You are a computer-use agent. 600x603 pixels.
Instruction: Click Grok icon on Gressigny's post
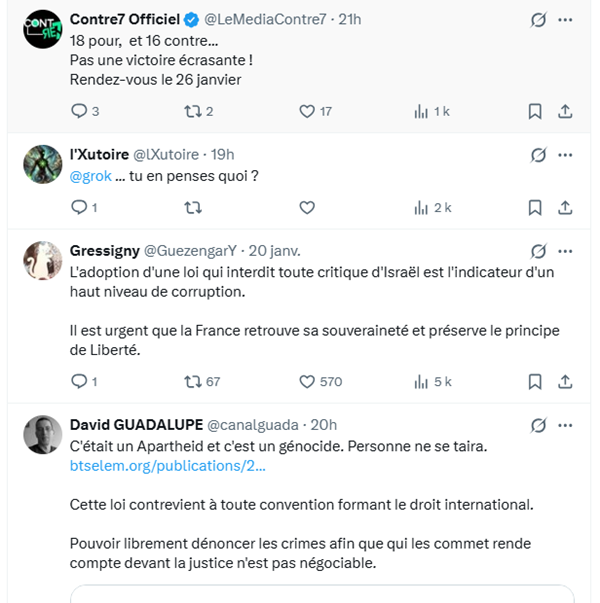[538, 250]
